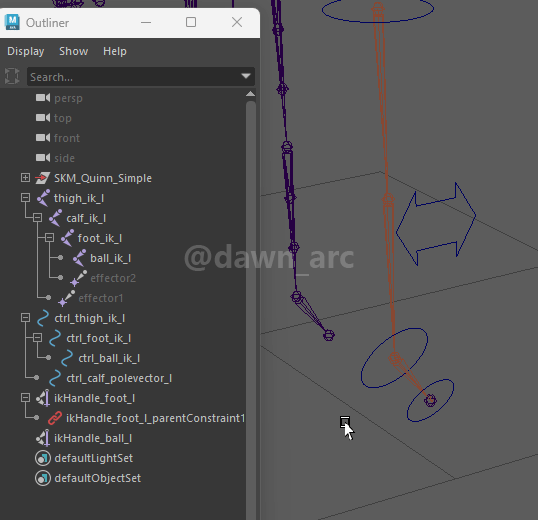Click the Maya app icon in Outliner title bar

tap(12, 23)
